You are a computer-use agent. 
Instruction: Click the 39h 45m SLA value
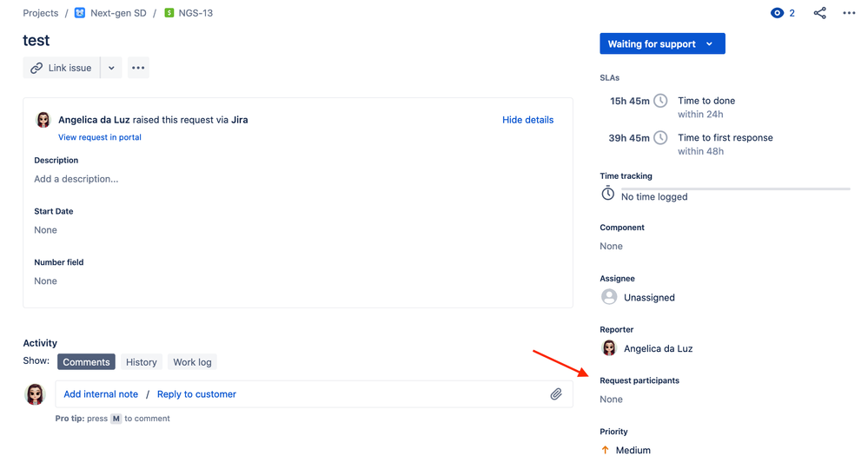pos(629,138)
